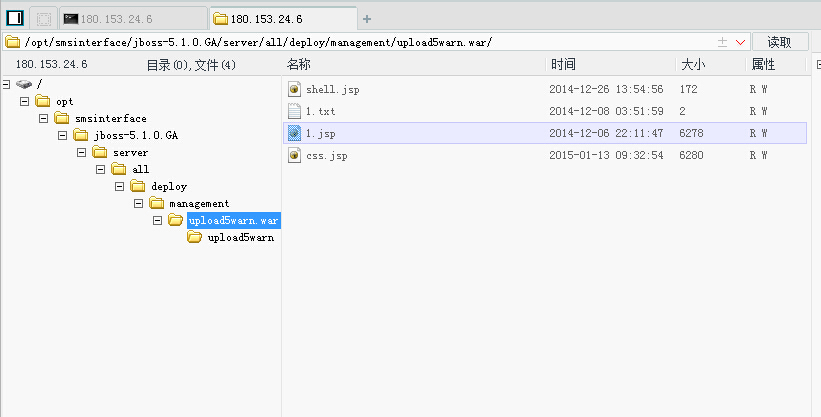The height and width of the screenshot is (417, 821).
Task: Select server in the directory tree
Action: [x=130, y=152]
